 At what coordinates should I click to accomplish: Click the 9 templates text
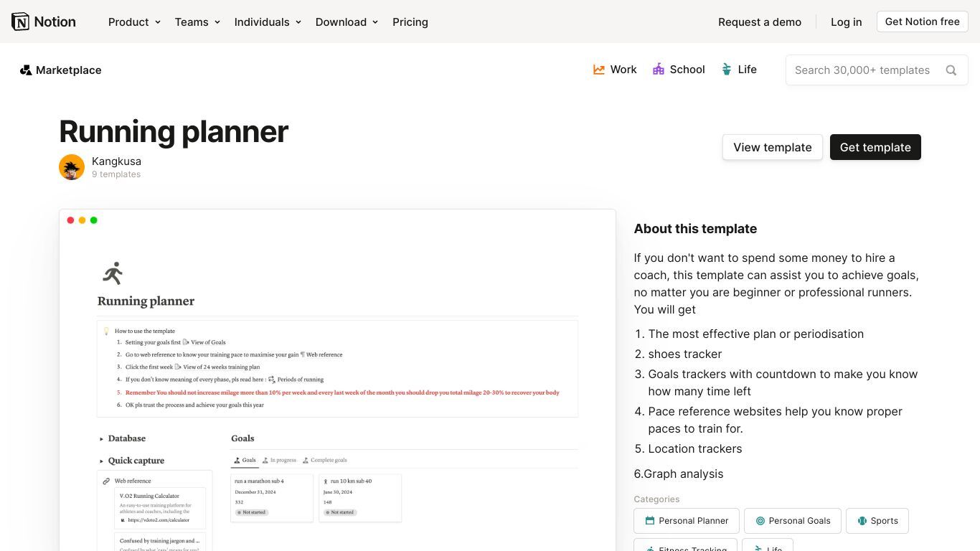pos(116,174)
